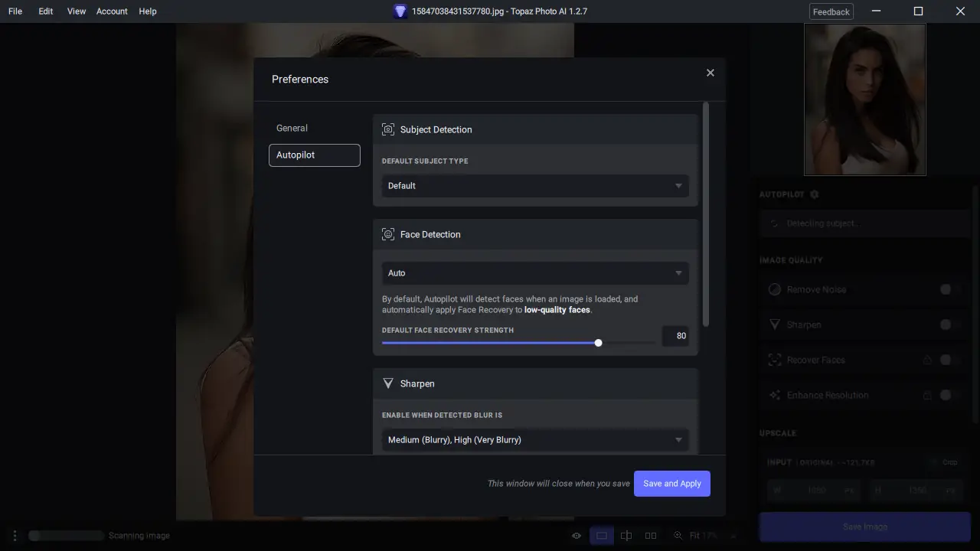Switch to the General preferences tab

(x=292, y=128)
